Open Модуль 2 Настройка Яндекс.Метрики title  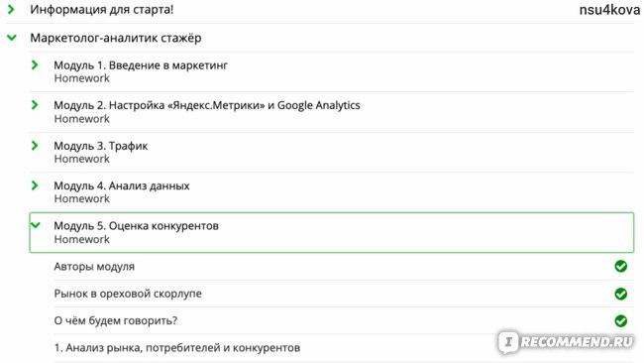[207, 105]
